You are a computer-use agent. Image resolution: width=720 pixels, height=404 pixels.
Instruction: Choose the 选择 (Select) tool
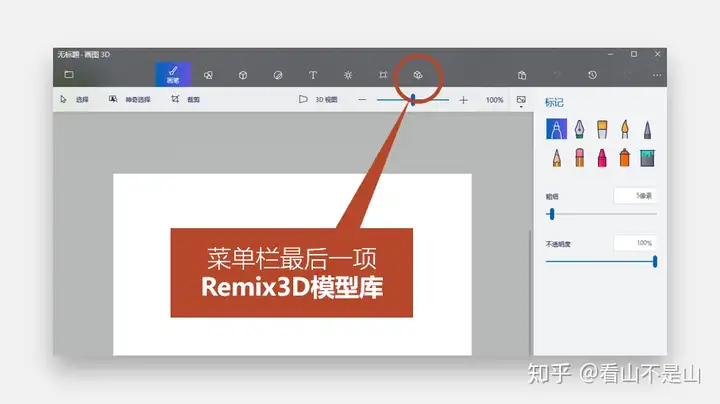coord(74,99)
